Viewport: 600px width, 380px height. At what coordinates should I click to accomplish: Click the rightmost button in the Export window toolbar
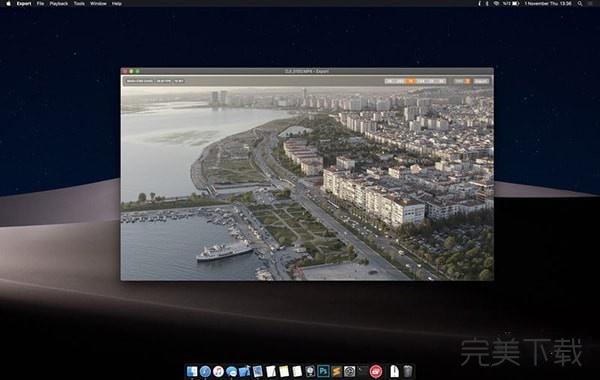(x=481, y=81)
